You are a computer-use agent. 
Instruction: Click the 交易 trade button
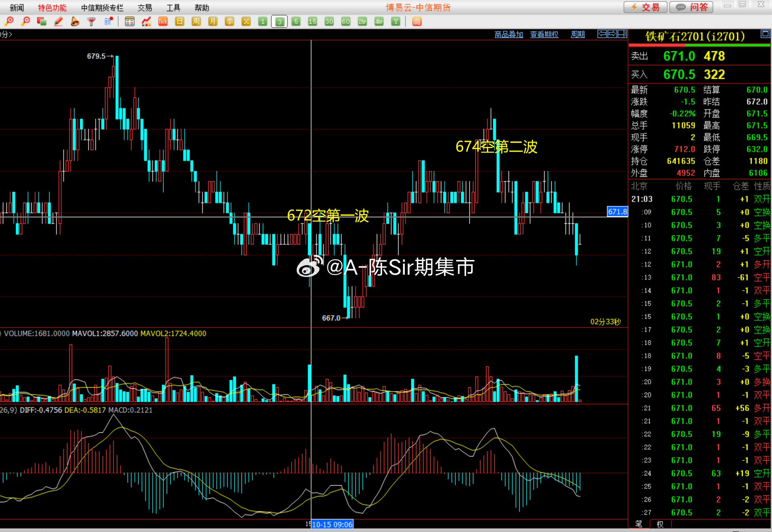pyautogui.click(x=645, y=7)
